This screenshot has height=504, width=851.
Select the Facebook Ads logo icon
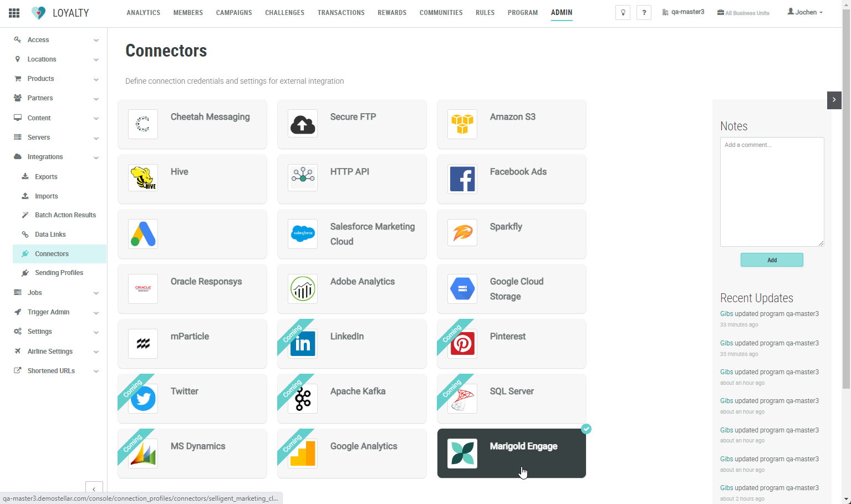pos(462,179)
